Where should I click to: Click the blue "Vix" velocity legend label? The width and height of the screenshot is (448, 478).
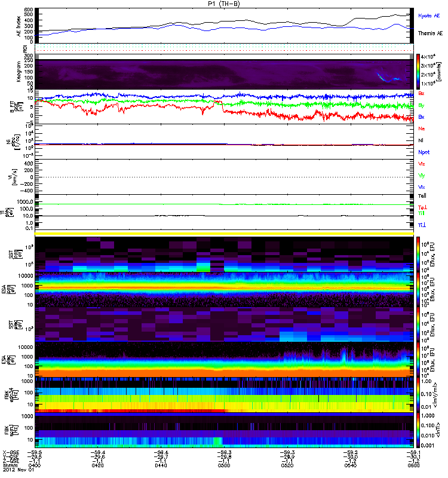[422, 187]
